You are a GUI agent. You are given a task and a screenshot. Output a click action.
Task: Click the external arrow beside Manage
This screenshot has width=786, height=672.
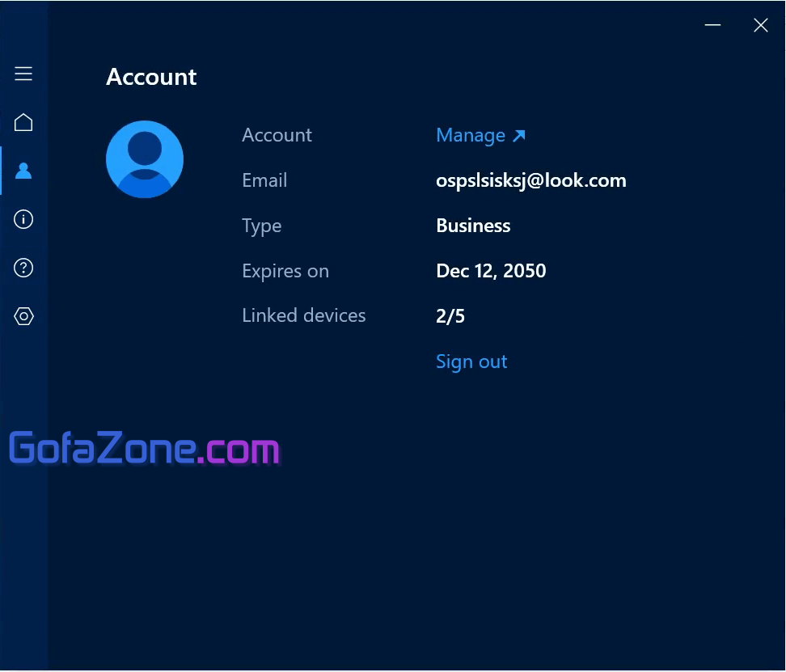click(x=519, y=136)
